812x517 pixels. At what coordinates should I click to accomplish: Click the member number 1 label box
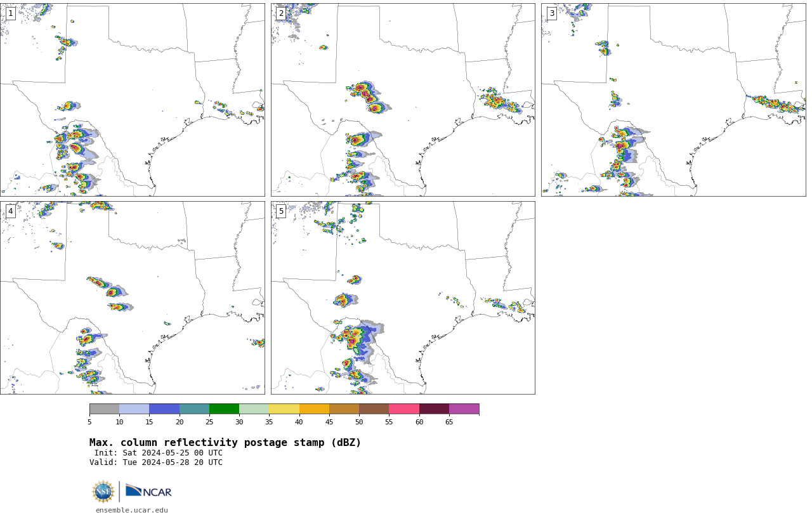pyautogui.click(x=10, y=13)
